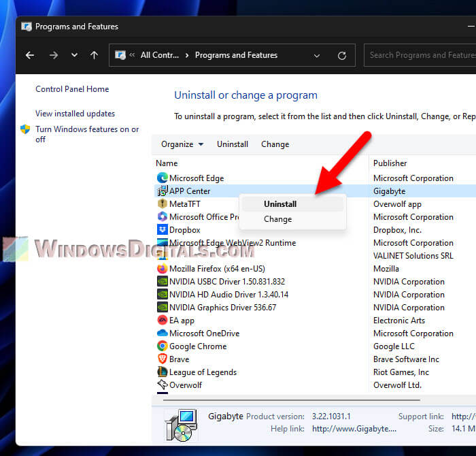Select the Microsoft OneDrive icon
The image size is (476, 456).
[163, 333]
